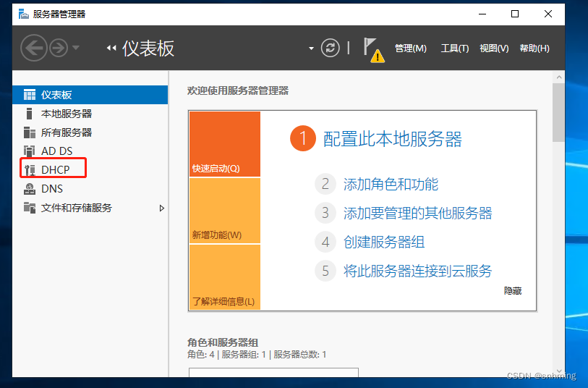This screenshot has height=388, width=588.
Task: Select the 新增功能(W) tile
Action: (224, 211)
